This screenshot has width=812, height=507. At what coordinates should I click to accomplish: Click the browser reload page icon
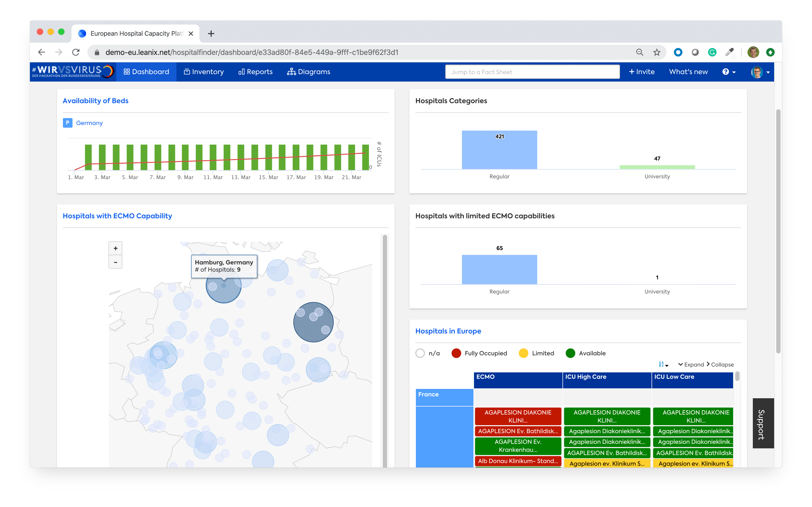click(76, 52)
